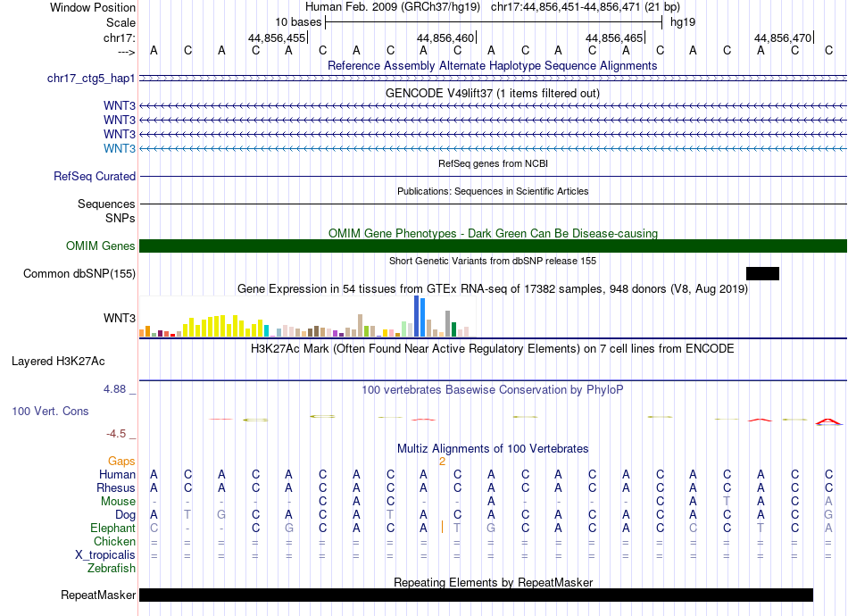This screenshot has width=848, height=616.
Task: Select the black dbSNP variant block
Action: coord(762,274)
